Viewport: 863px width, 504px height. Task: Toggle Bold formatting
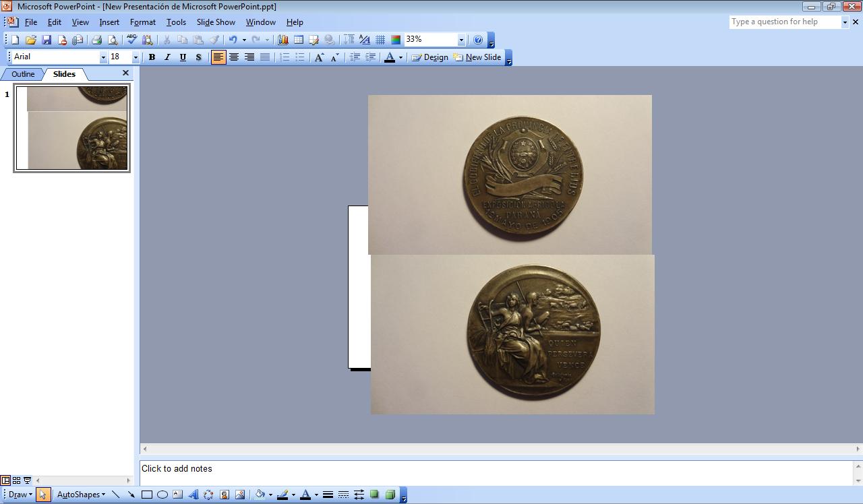[152, 57]
